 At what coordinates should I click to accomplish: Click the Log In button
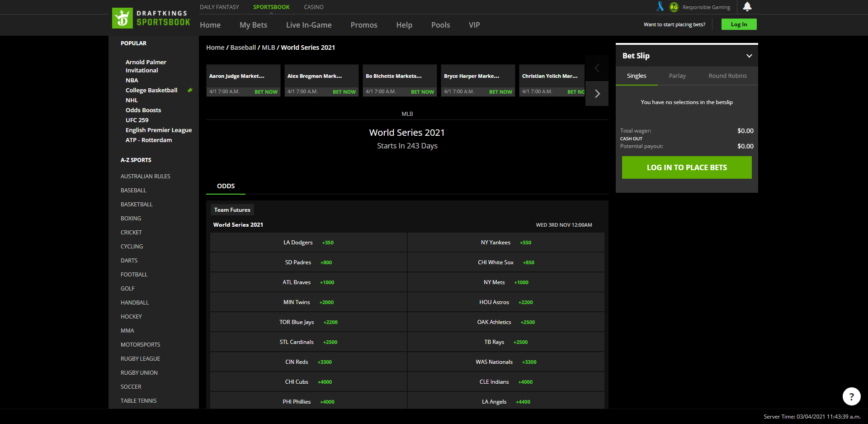(739, 24)
